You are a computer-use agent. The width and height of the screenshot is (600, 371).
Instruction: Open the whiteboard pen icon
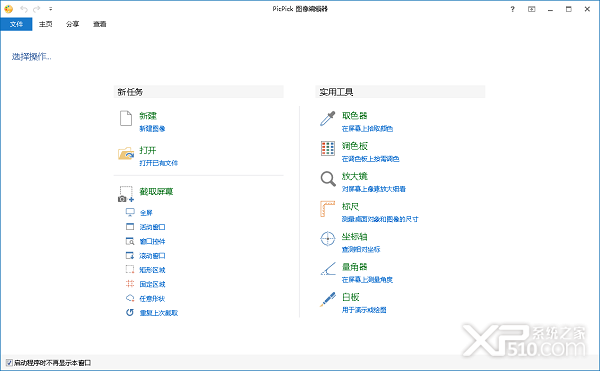328,299
